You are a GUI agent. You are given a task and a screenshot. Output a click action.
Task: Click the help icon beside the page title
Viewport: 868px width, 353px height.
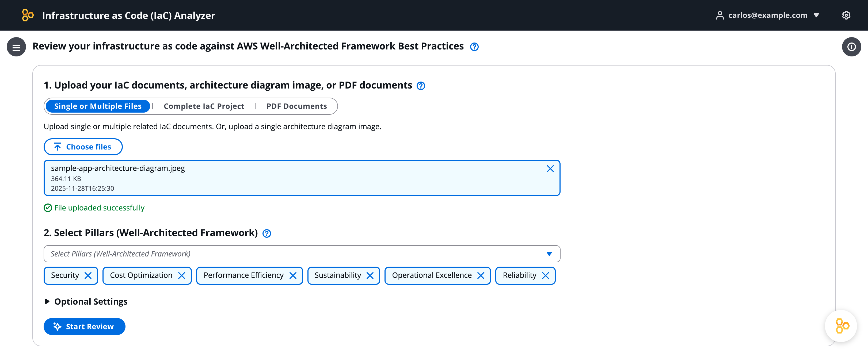474,47
